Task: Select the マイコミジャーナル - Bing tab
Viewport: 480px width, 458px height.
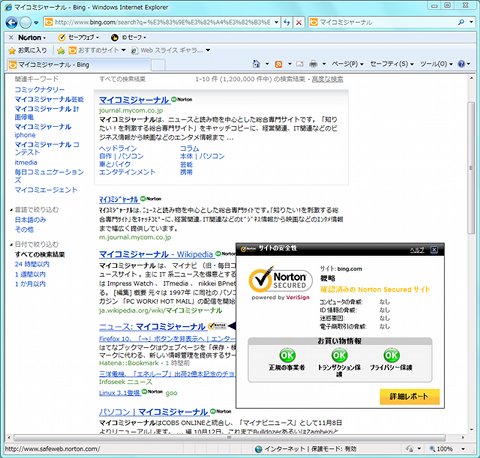Action: point(78,65)
